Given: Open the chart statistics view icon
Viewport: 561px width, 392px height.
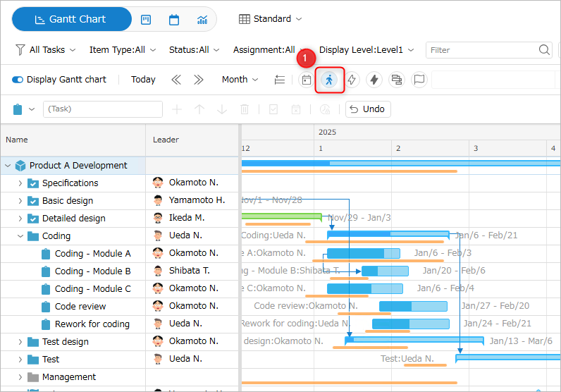Looking at the screenshot, I should tap(202, 19).
